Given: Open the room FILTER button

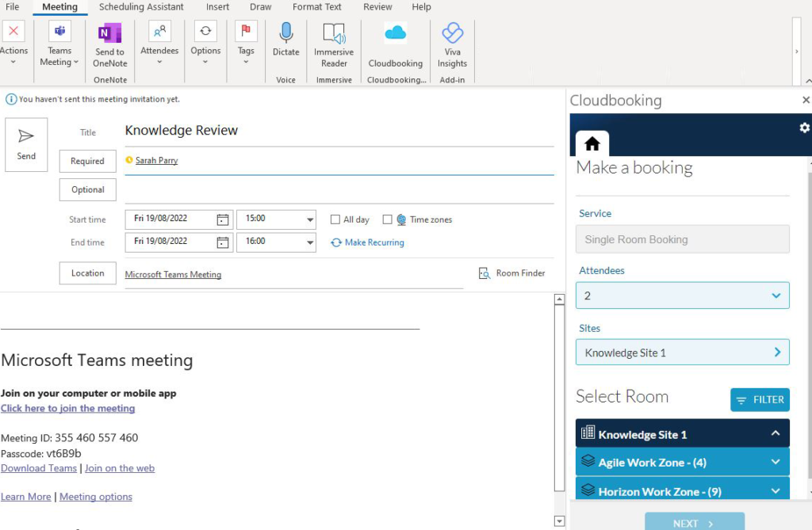Looking at the screenshot, I should (760, 399).
